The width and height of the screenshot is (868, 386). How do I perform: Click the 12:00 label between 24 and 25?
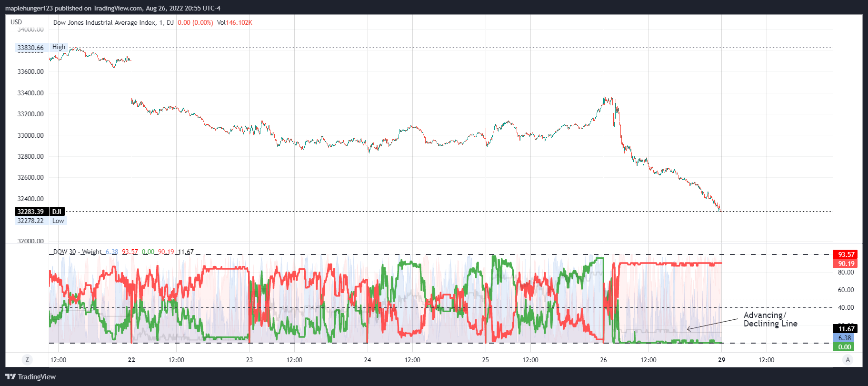[x=412, y=360]
